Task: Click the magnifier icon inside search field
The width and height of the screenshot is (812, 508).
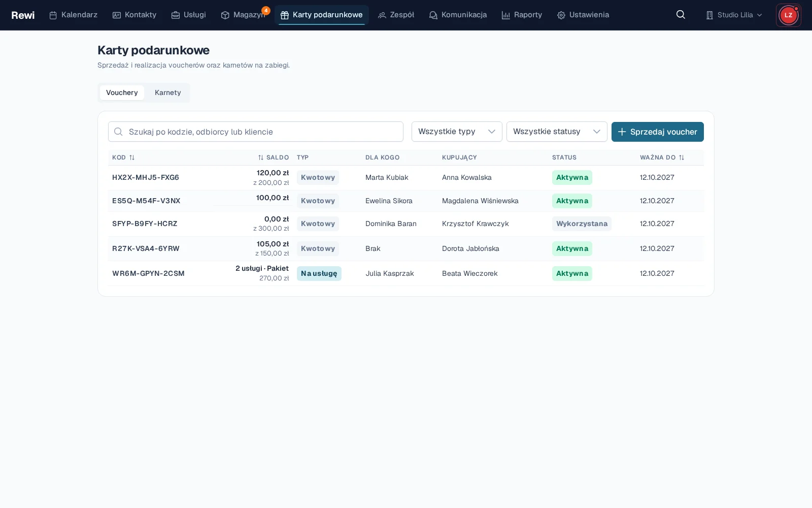Action: [118, 132]
